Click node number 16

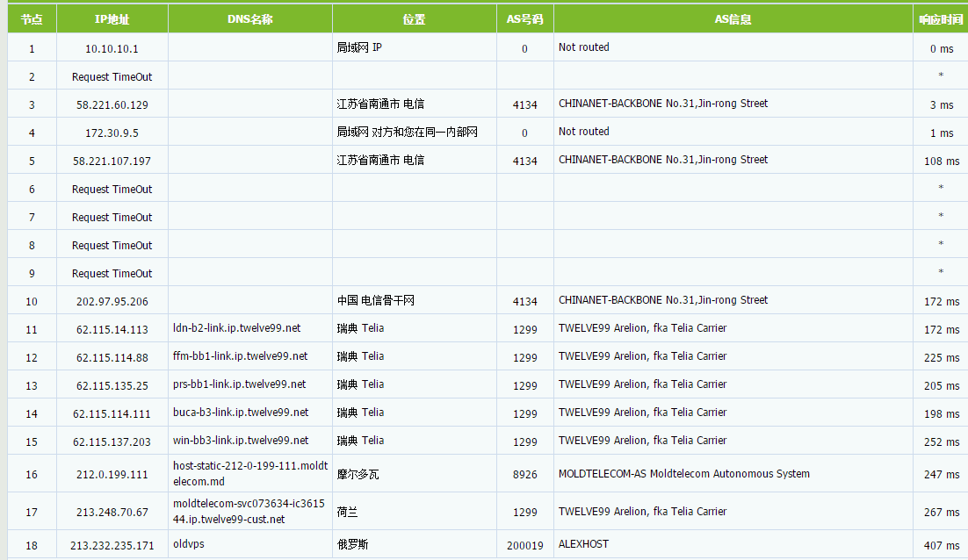click(32, 475)
